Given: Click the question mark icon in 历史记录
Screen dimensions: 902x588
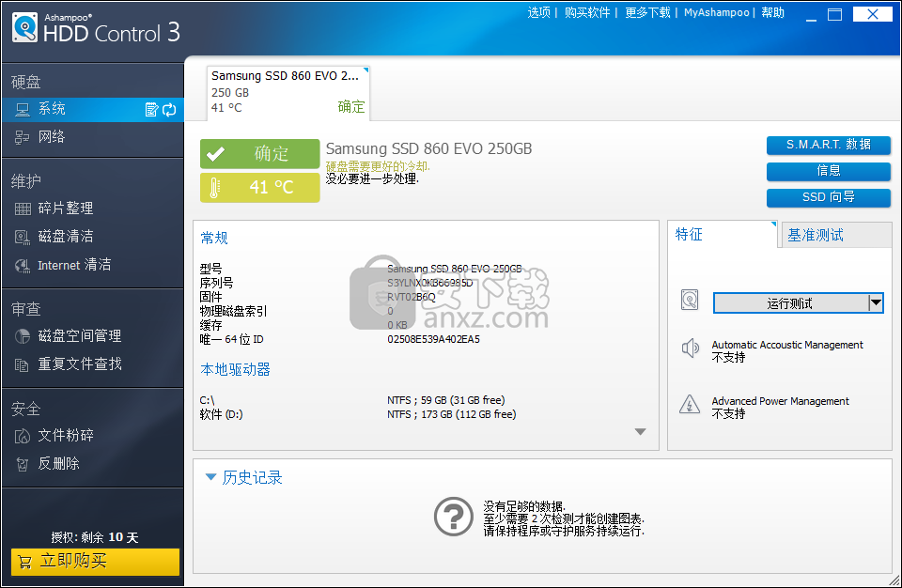Looking at the screenshot, I should [453, 516].
